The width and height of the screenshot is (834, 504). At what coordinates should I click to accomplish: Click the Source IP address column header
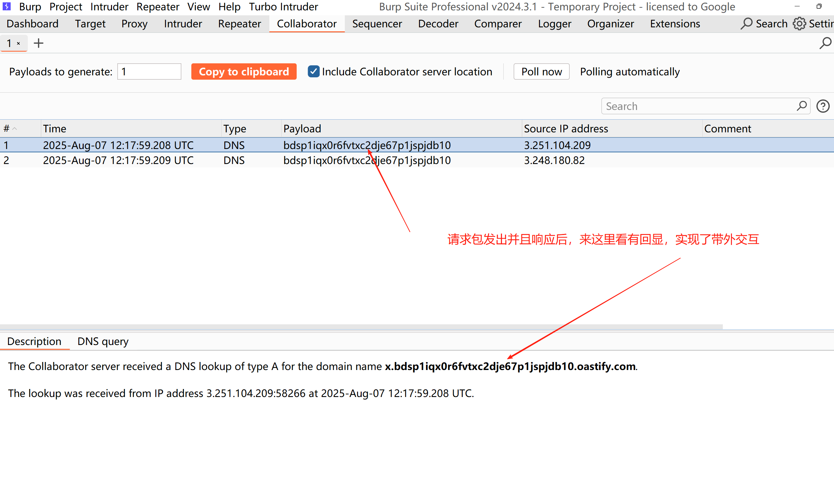click(x=566, y=129)
